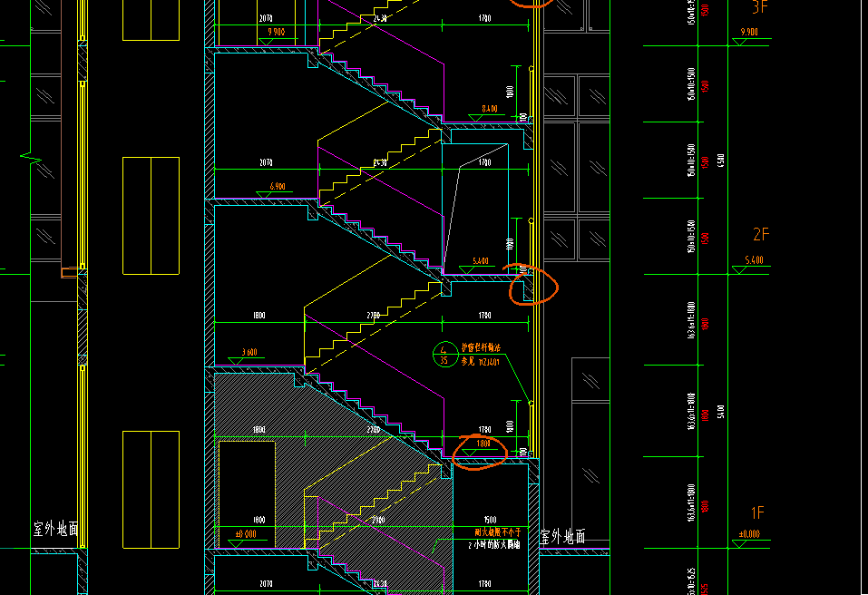Select the 1F floor label

pos(757,513)
